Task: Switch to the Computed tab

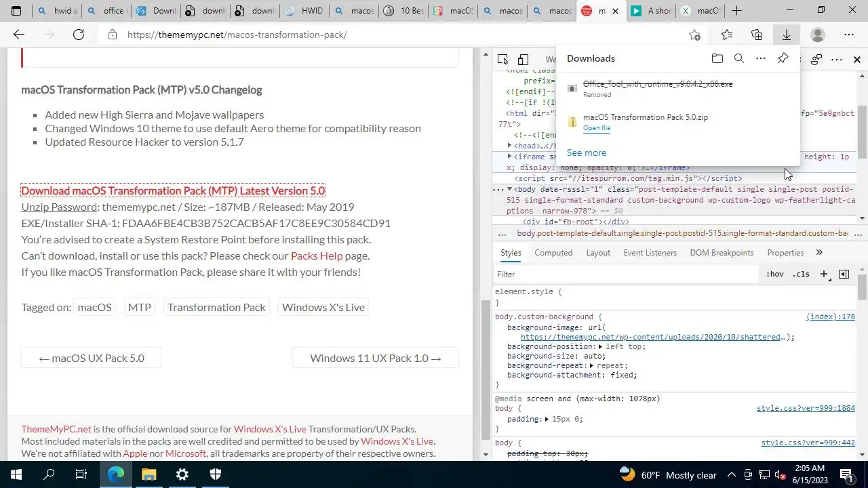Action: [553, 253]
